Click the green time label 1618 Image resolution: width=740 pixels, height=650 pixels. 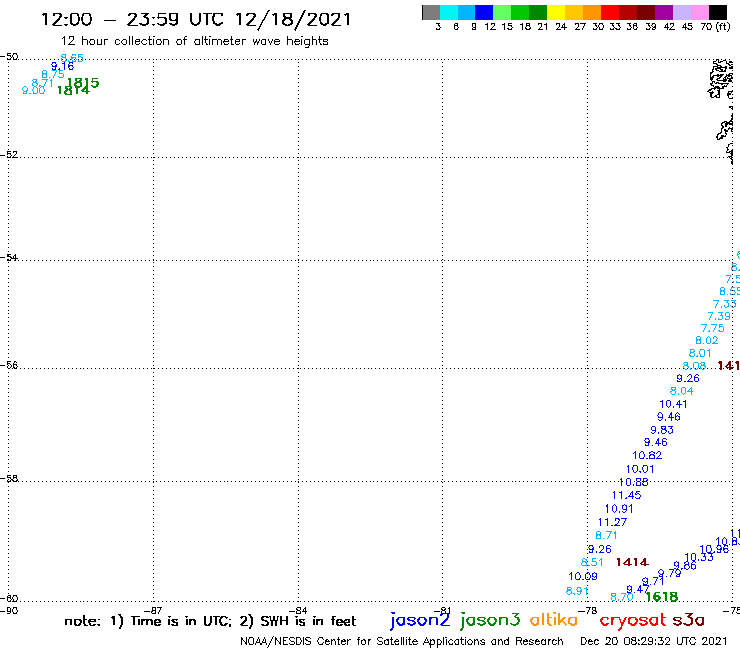pyautogui.click(x=662, y=597)
